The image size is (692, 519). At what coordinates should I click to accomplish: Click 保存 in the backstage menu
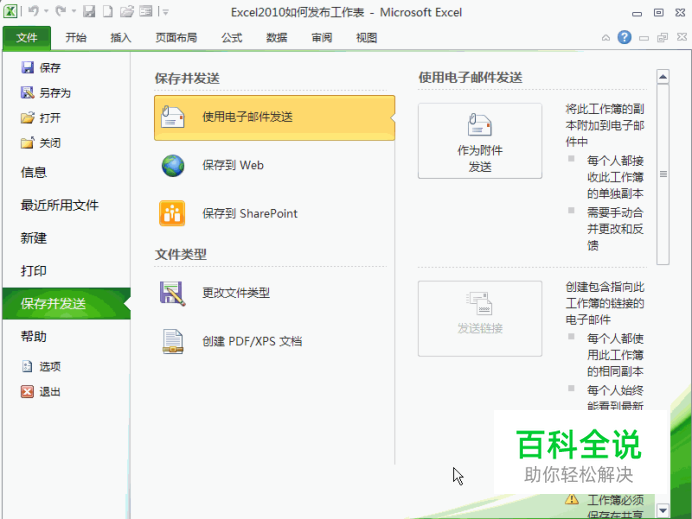coord(41,68)
